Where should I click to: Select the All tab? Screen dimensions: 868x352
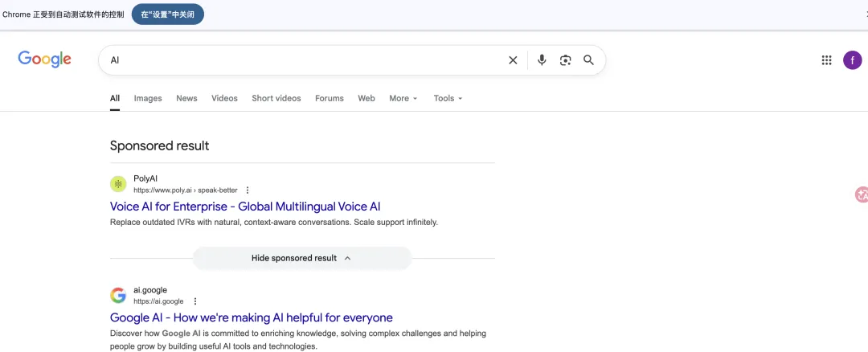click(115, 98)
